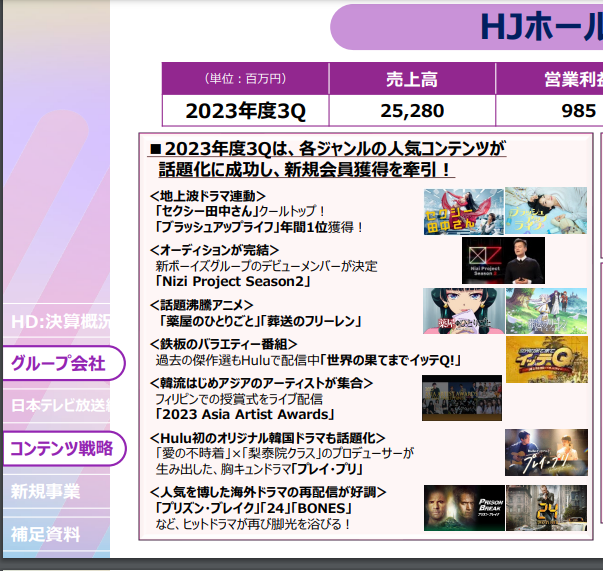Screen dimensions: 603x571
Task: Click the 「Nizi Project Season2」 text
Action: point(232,281)
